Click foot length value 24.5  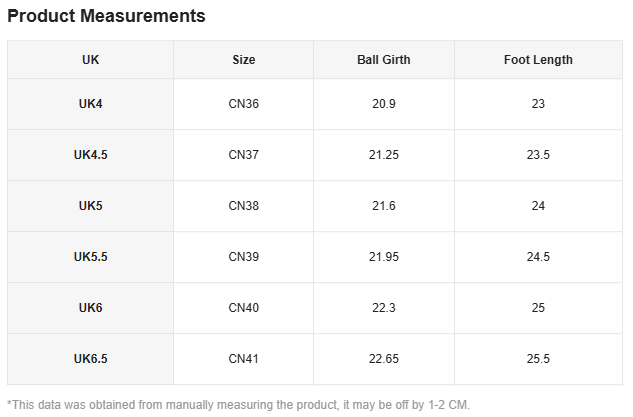click(538, 257)
